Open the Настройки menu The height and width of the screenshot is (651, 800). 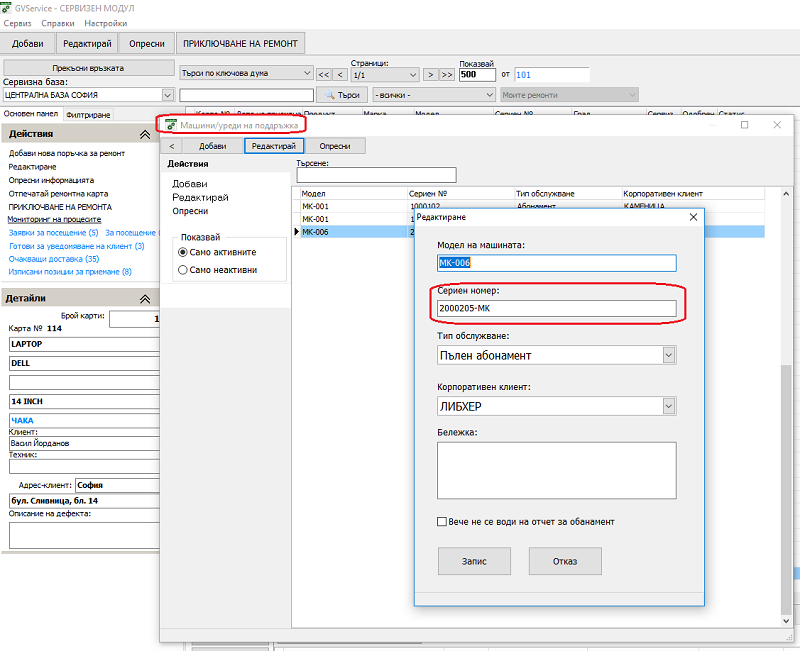coord(106,23)
